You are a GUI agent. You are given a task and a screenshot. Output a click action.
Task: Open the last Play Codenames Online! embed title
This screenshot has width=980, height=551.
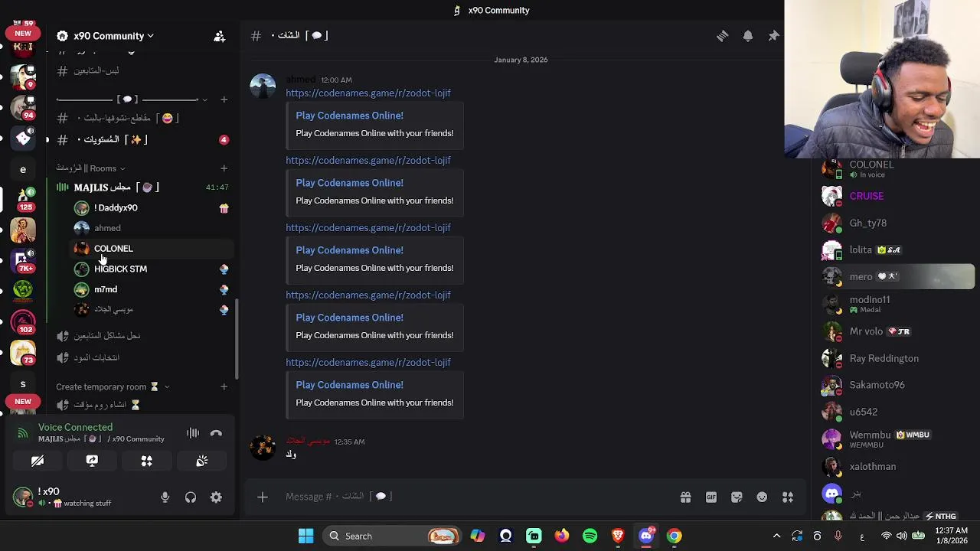pos(349,385)
